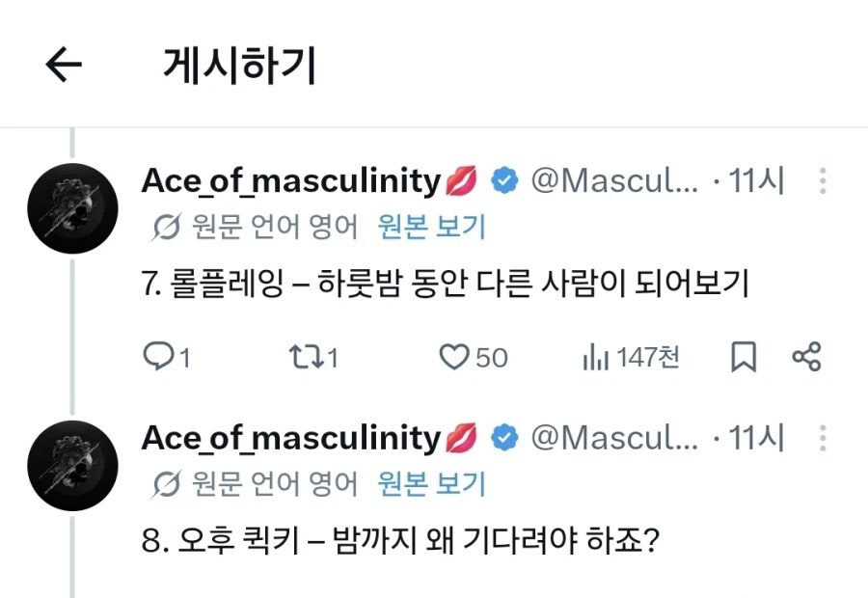868x598 pixels.
Task: Open the @Mascul... handle on first post
Action: 614,181
